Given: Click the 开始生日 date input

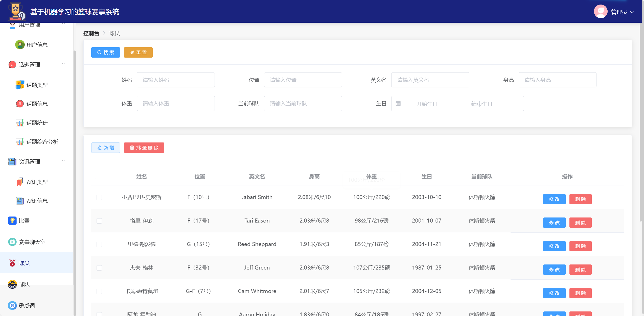Looking at the screenshot, I should [427, 104].
